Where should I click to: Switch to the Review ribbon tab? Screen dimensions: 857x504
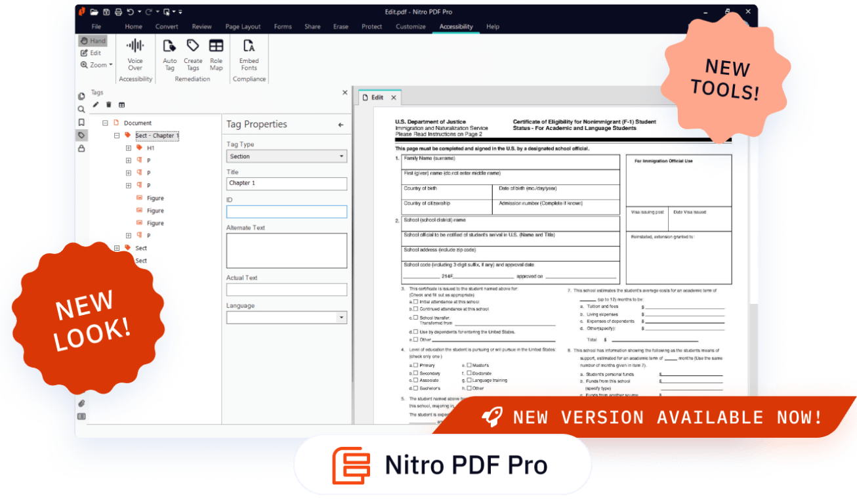coord(201,27)
